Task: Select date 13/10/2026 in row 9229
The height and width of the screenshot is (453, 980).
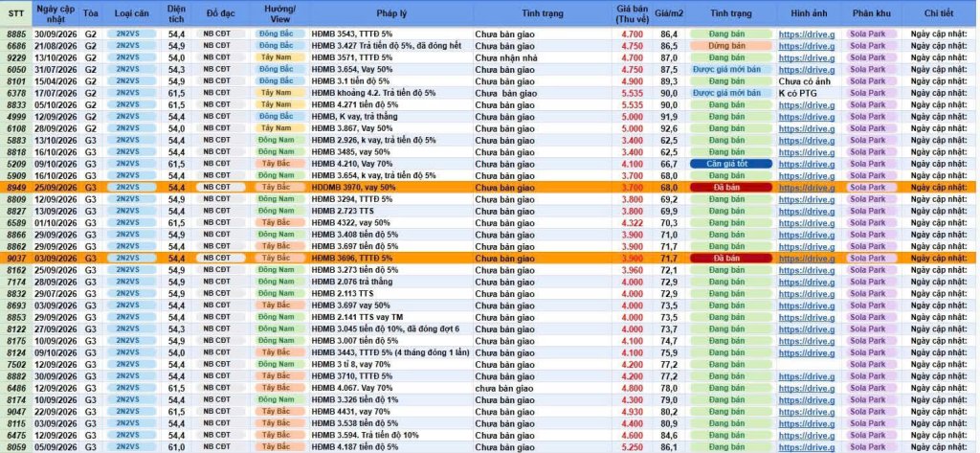Action: click(x=56, y=58)
